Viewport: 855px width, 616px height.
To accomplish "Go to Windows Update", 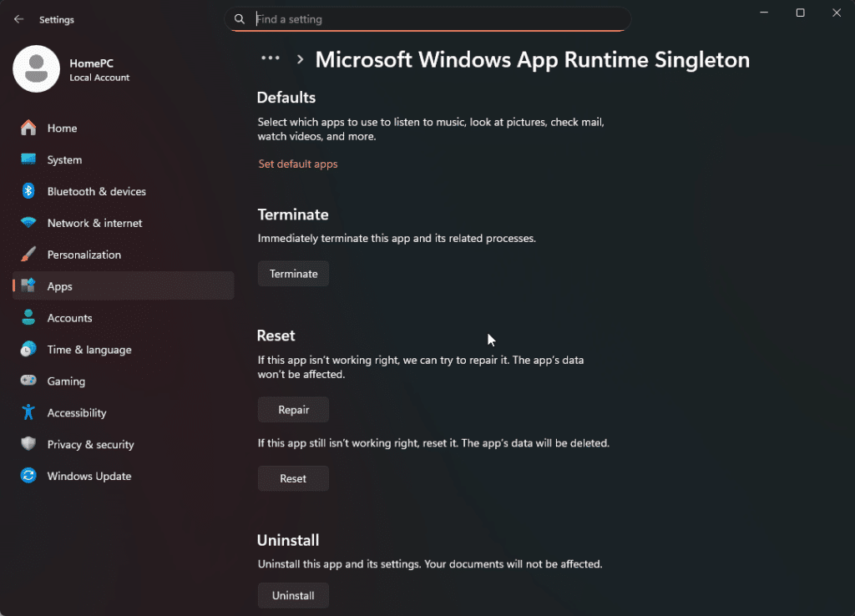I will 124,476.
